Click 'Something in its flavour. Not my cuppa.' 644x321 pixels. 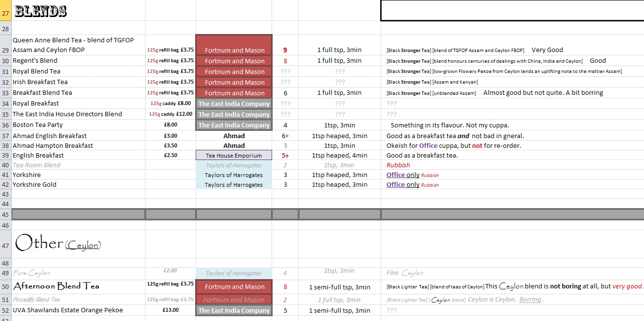click(x=450, y=125)
